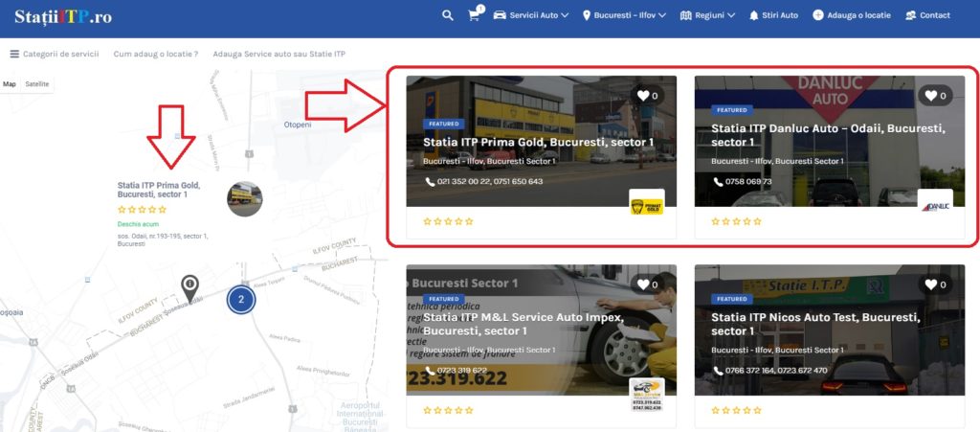This screenshot has height=432, width=980.
Task: Open the search magnifier icon
Action: coord(448,15)
